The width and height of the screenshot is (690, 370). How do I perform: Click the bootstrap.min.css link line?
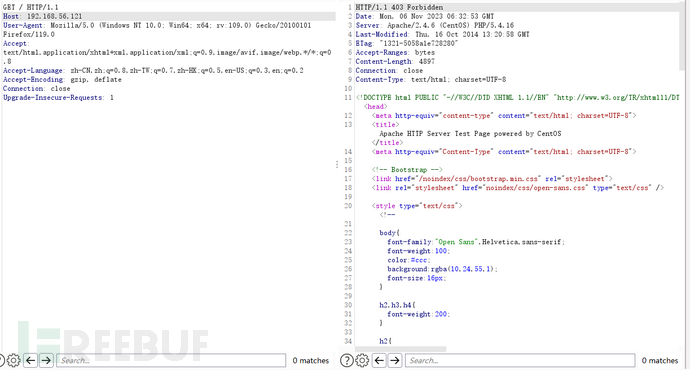tap(492, 179)
